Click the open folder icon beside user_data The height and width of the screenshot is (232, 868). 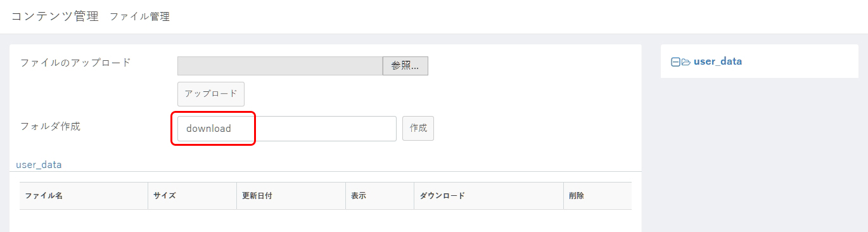coord(686,62)
